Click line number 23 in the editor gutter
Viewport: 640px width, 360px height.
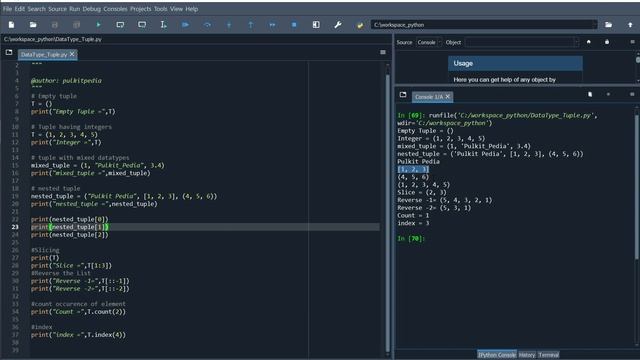click(x=15, y=227)
